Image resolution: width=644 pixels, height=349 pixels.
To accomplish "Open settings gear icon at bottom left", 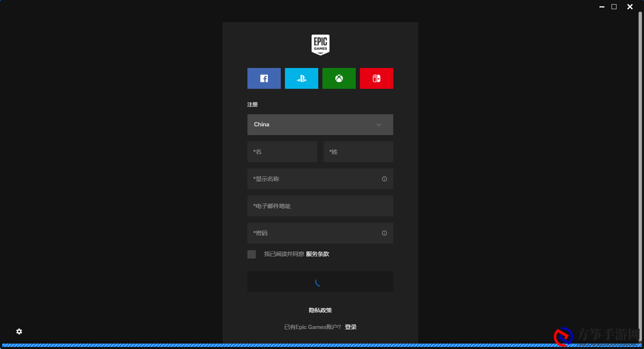I will click(x=19, y=331).
